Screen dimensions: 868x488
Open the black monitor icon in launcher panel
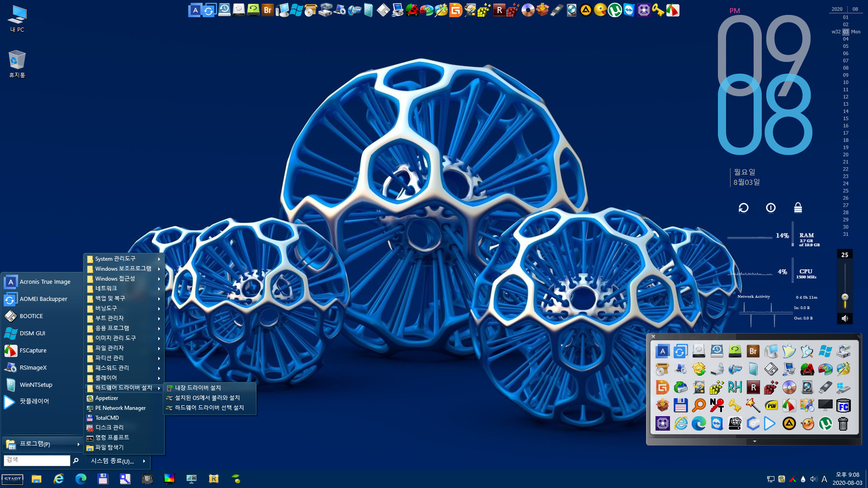825,405
